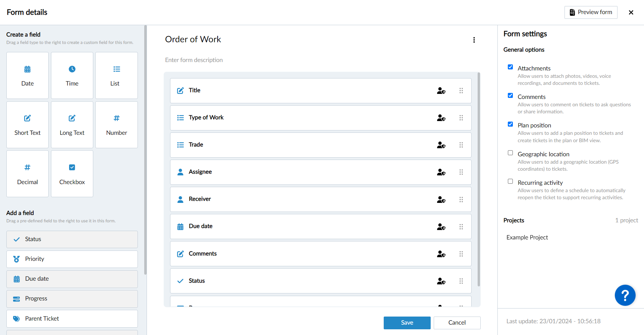Select the Progress pre-defined field

coord(72,298)
